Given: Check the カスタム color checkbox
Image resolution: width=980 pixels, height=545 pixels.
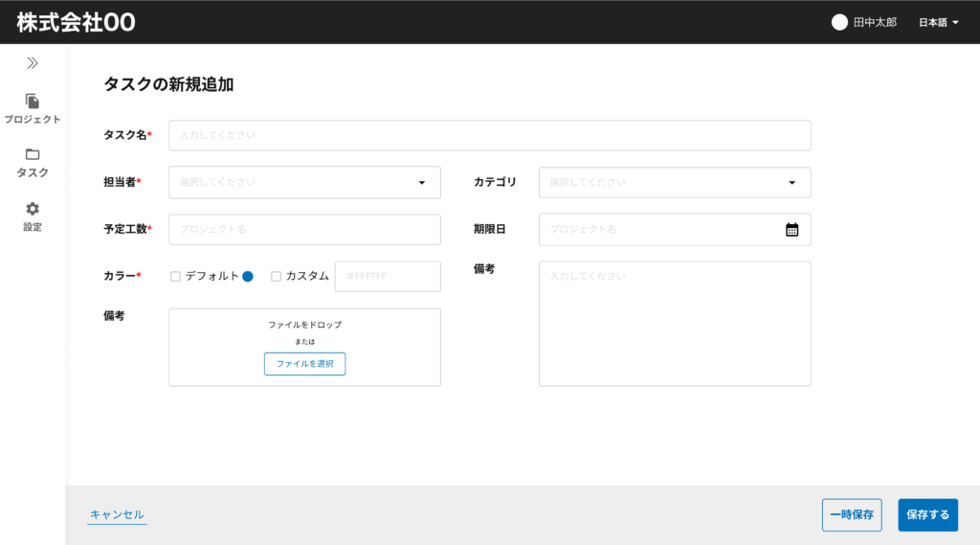Looking at the screenshot, I should pos(276,276).
